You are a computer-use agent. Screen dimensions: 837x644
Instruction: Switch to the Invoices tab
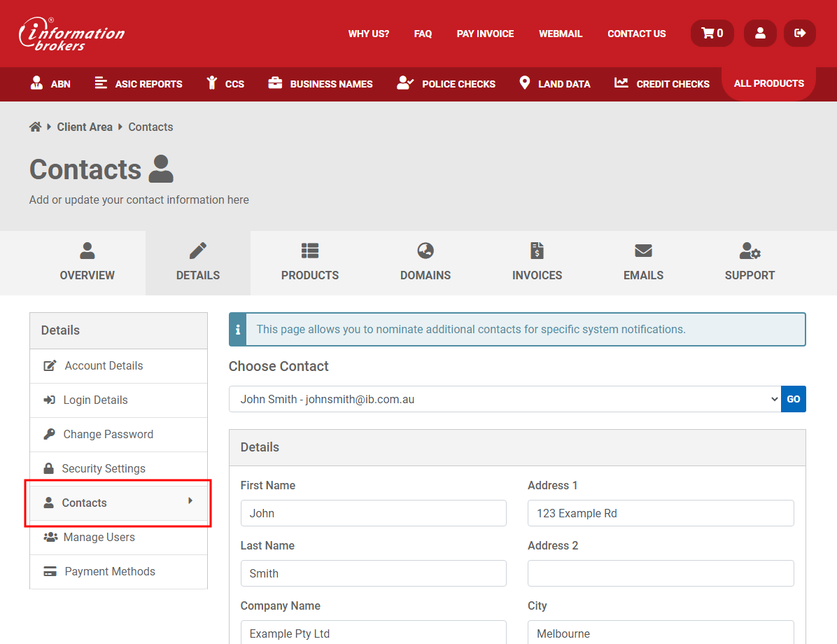pos(537,262)
